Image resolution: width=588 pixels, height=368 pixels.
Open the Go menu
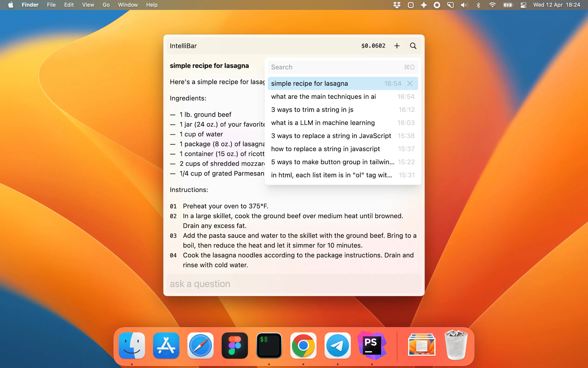point(106,5)
